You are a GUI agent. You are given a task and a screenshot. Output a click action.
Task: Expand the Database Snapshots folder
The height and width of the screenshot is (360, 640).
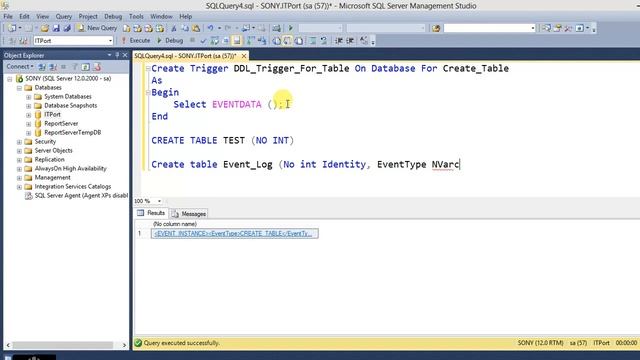pos(29,106)
